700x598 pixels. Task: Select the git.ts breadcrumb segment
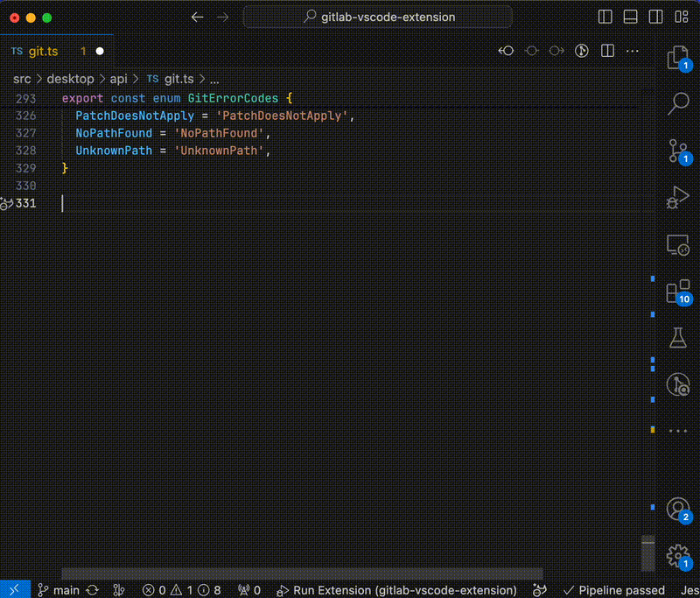point(171,79)
